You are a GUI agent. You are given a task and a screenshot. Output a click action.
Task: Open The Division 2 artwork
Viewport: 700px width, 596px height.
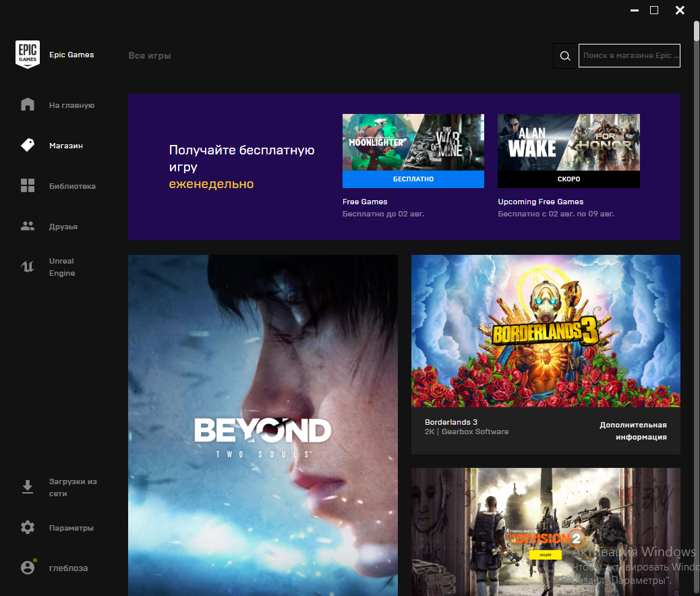[546, 532]
